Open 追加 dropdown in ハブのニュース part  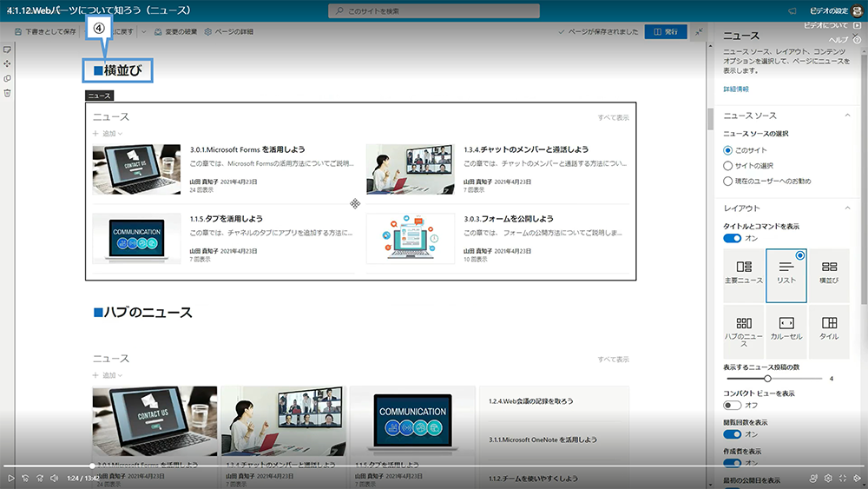(x=108, y=375)
